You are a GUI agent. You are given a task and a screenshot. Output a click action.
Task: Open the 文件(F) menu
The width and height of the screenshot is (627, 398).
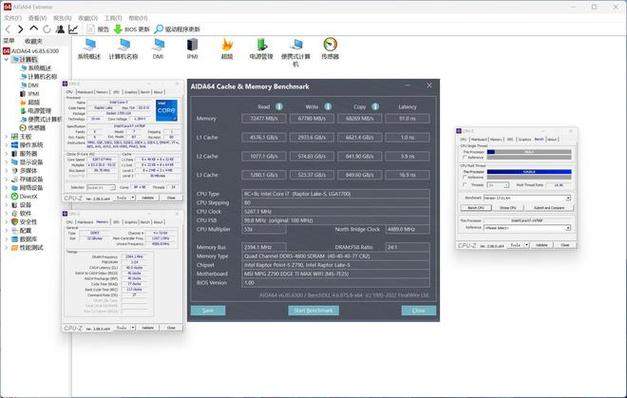point(12,18)
